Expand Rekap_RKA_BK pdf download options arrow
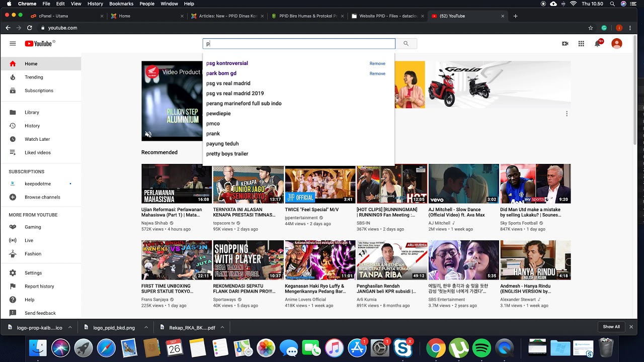The width and height of the screenshot is (644, 362). 222,327
